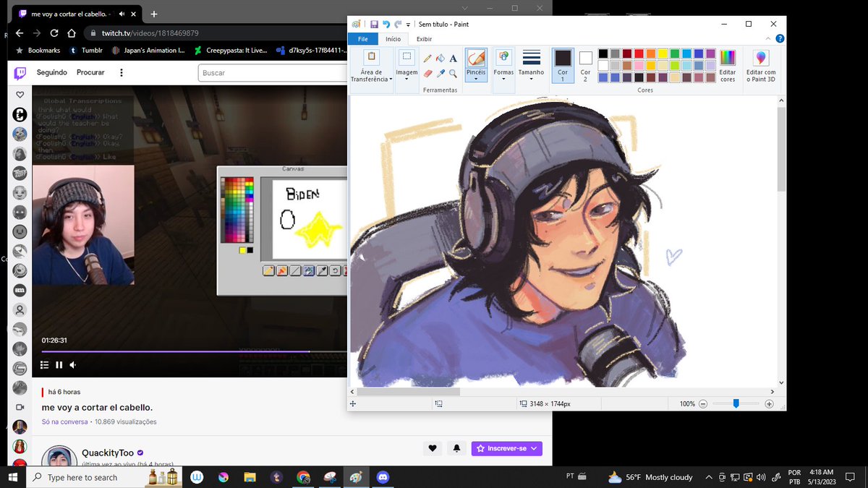The width and height of the screenshot is (868, 488).
Task: Open the Pincéis brushes dropdown arrow
Action: tap(476, 78)
